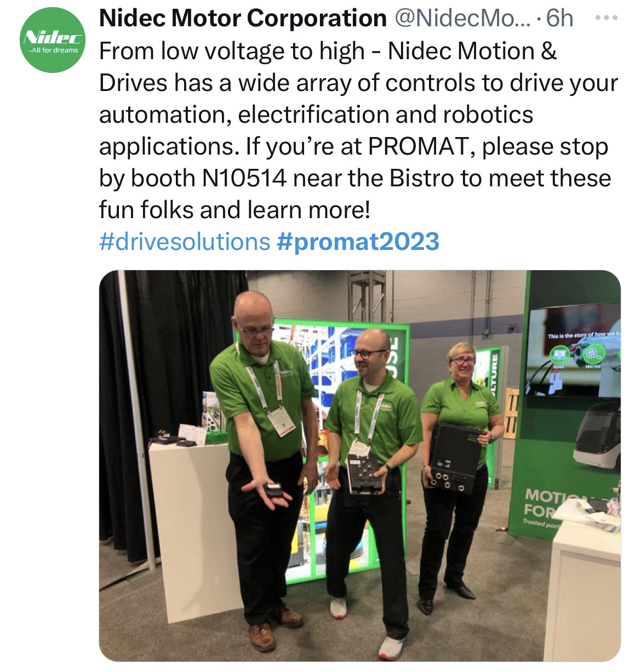Viewport: 641px width, 672px height.
Task: Open the tweet text about PROMAT booth
Action: coord(358,130)
